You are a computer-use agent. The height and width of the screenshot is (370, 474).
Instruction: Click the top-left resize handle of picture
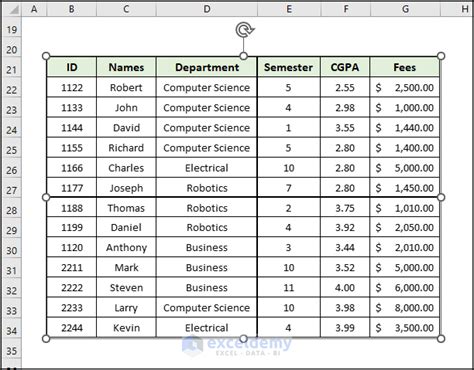[46, 56]
